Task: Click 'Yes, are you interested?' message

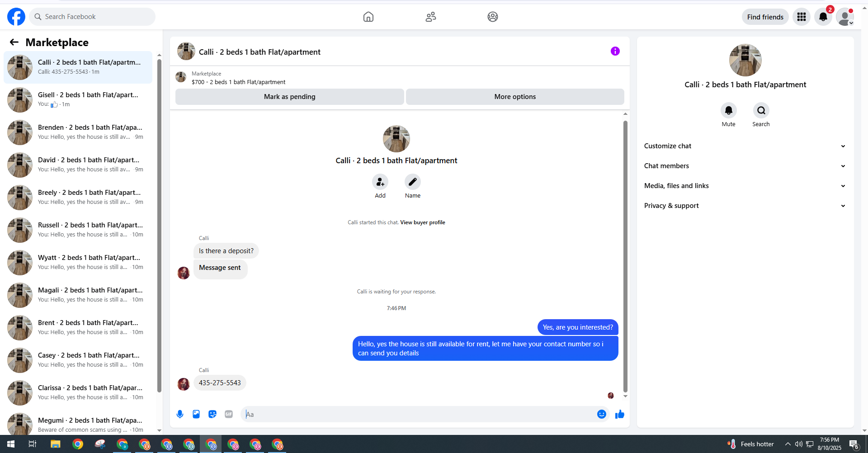Action: pos(578,327)
